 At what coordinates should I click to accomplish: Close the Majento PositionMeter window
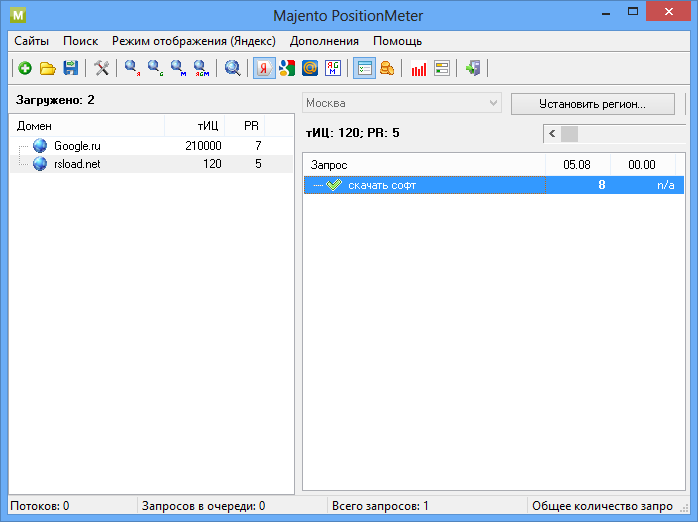pyautogui.click(x=668, y=12)
